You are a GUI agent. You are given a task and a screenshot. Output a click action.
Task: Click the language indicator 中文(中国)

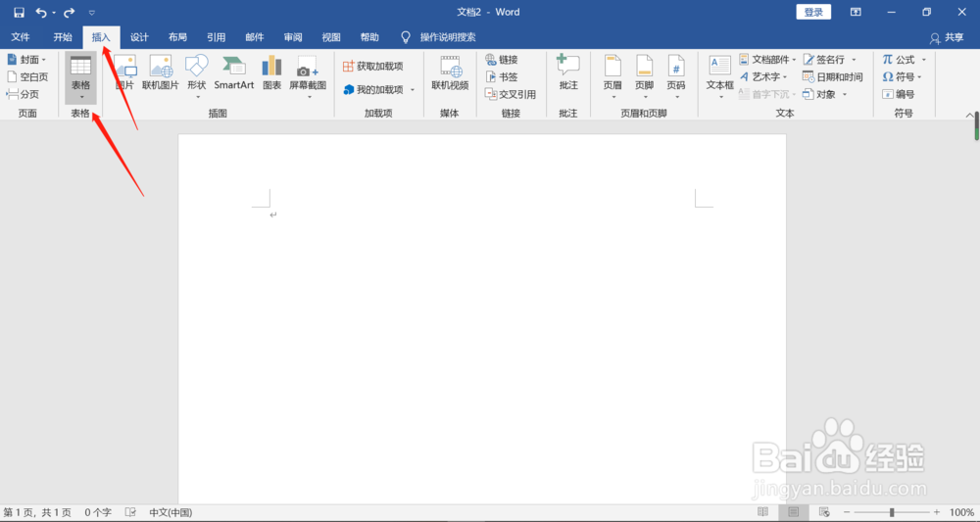(x=171, y=512)
